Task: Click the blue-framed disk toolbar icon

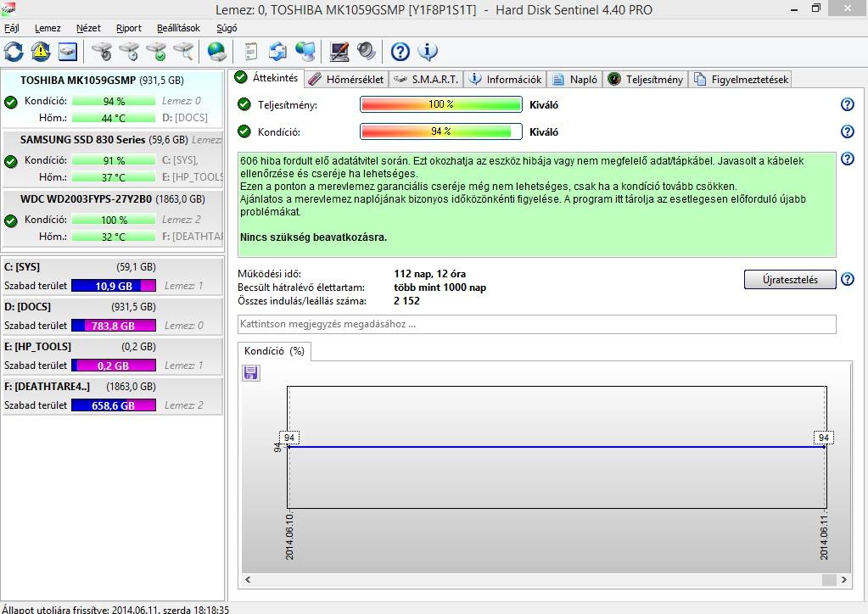Action: pos(68,52)
